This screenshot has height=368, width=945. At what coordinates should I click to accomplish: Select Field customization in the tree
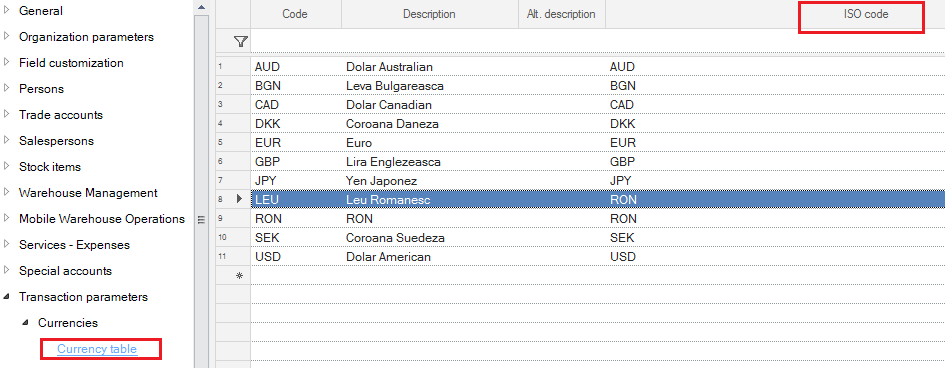(x=71, y=63)
